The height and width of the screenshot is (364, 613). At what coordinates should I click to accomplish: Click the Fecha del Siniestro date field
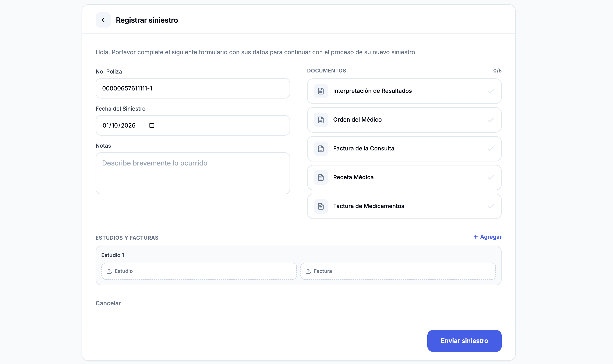click(x=193, y=125)
